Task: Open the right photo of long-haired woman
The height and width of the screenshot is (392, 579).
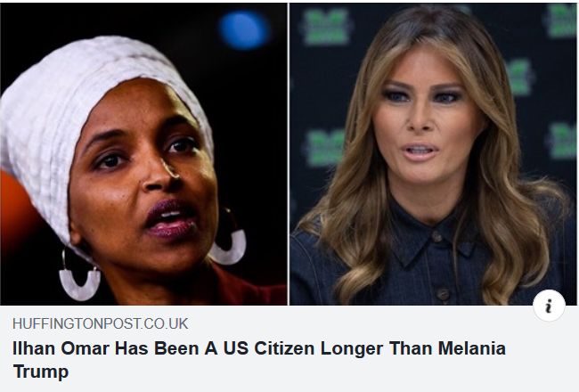Action: pos(433,154)
